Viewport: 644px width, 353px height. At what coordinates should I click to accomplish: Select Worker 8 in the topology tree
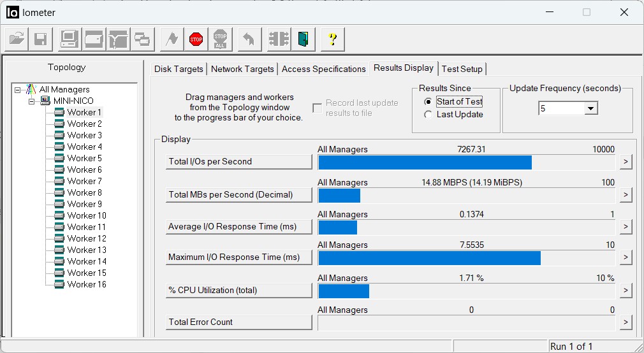[84, 192]
